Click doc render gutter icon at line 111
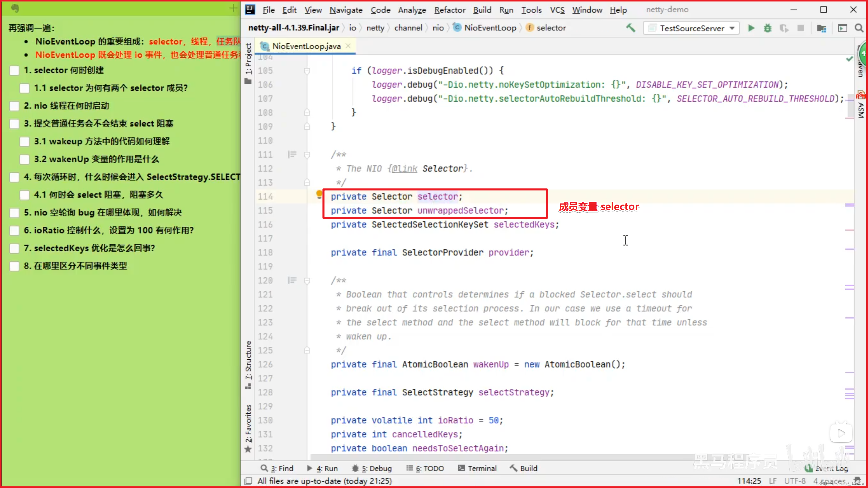868x488 pixels. tap(292, 154)
